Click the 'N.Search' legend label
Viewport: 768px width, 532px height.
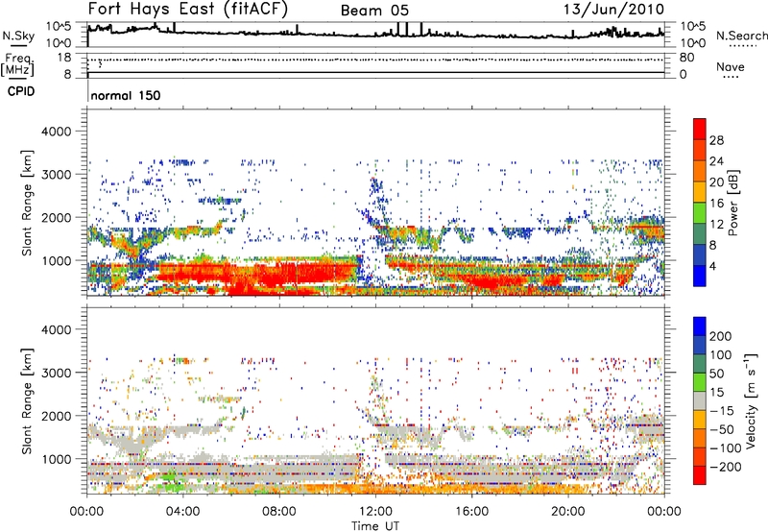pos(741,36)
